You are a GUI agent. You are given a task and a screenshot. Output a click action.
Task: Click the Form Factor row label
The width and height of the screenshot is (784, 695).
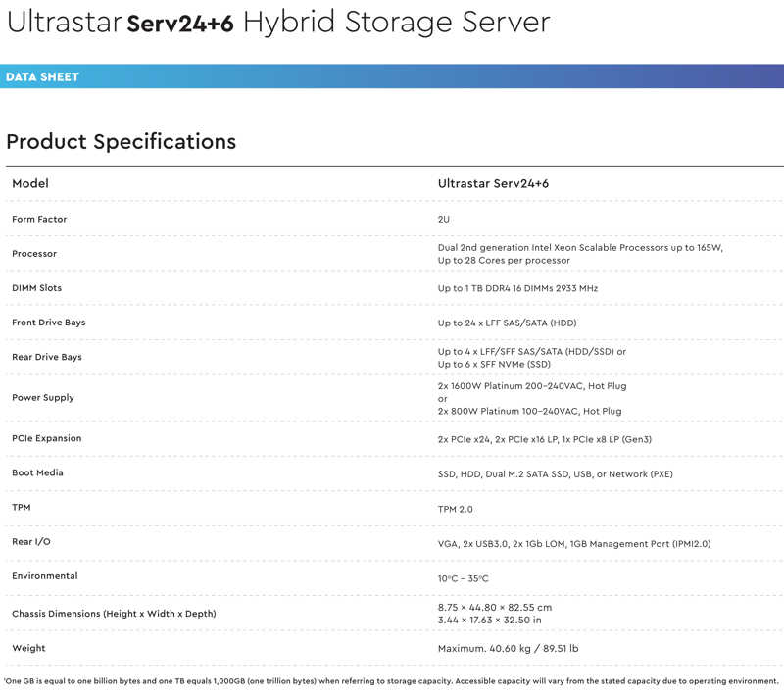pos(39,219)
